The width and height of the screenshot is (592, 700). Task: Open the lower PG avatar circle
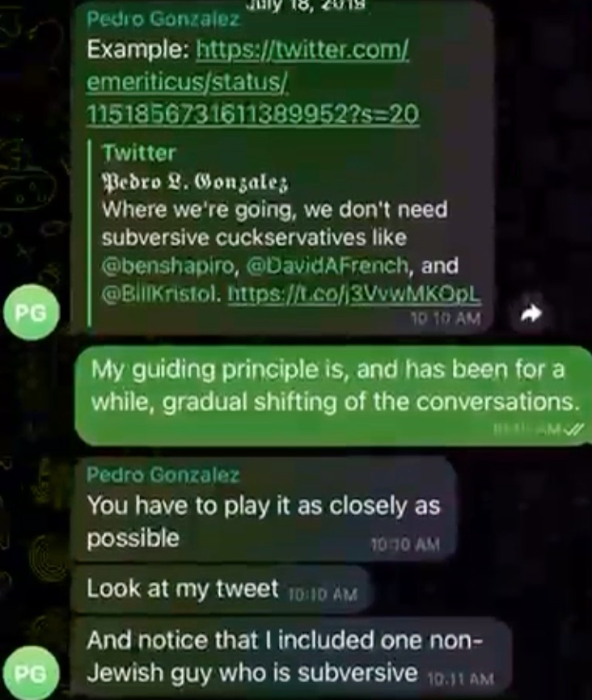pos(32,673)
